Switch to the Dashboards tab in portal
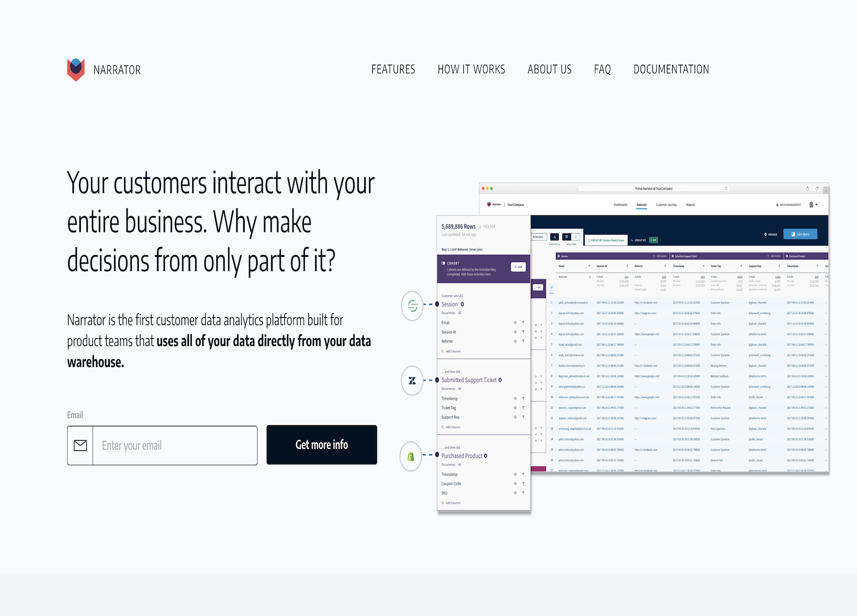 pos(620,205)
